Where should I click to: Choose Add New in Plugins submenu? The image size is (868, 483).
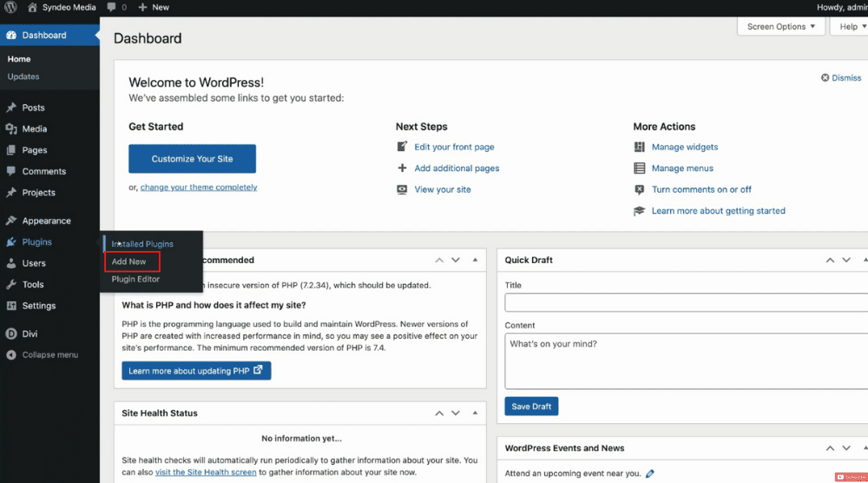click(129, 261)
